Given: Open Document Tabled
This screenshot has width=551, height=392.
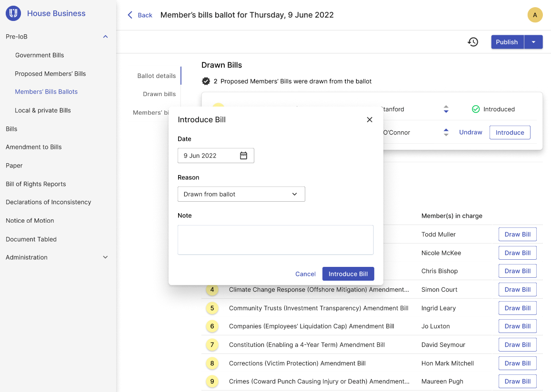Looking at the screenshot, I should 31,239.
